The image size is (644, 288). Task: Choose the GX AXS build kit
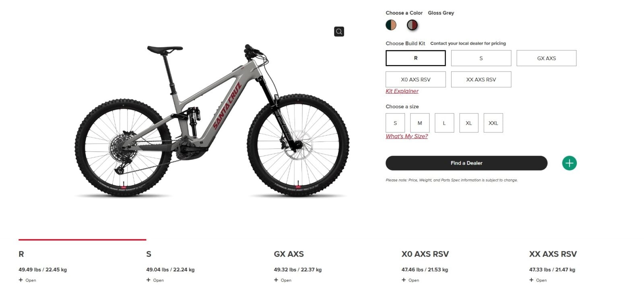pyautogui.click(x=546, y=58)
